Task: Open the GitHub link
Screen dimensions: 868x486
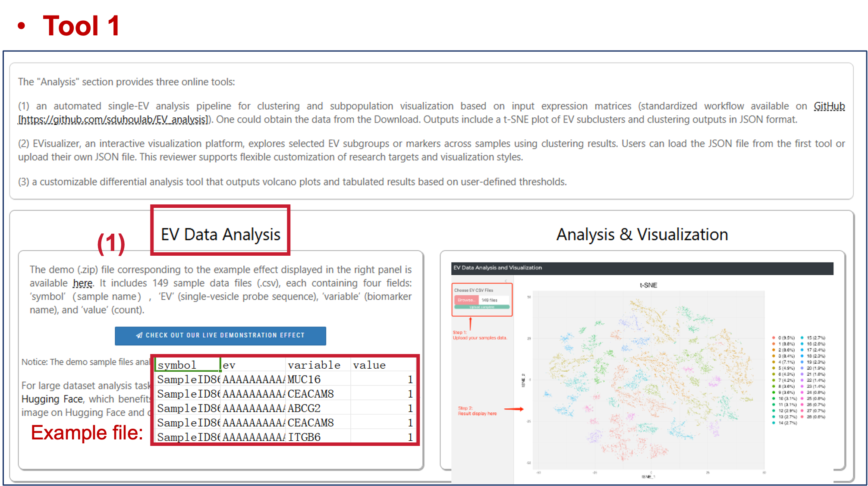Action: (x=829, y=106)
